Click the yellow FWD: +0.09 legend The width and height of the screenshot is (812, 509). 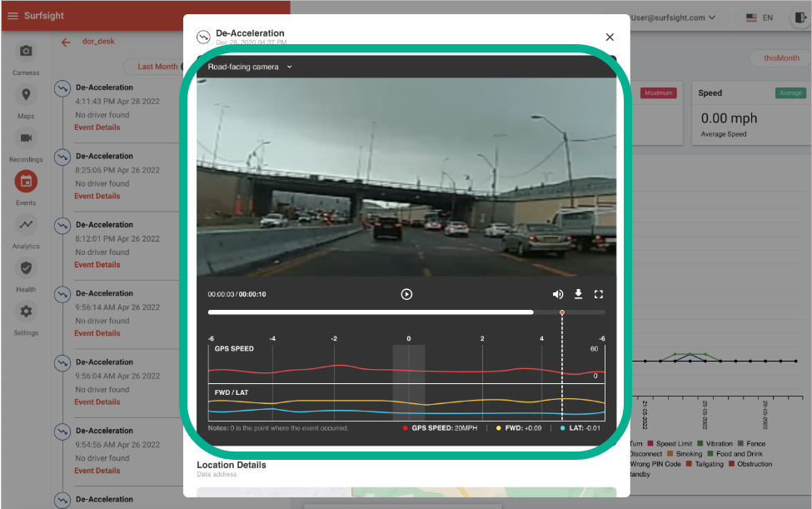pos(519,428)
